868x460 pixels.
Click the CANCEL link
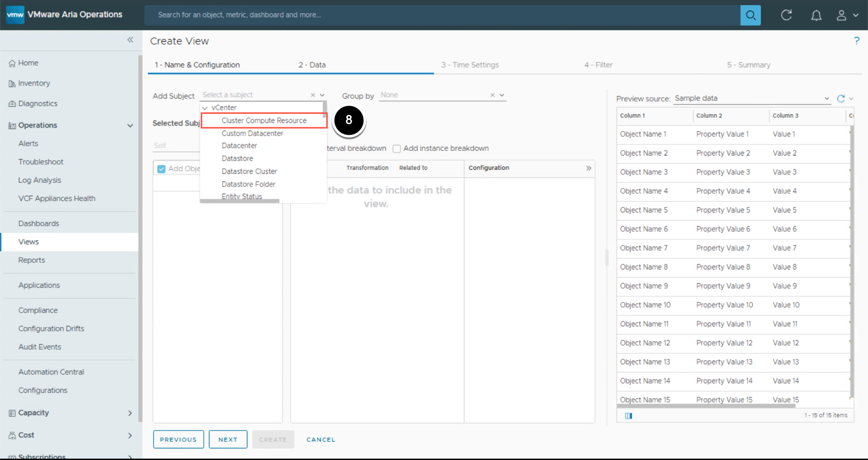[x=321, y=440]
